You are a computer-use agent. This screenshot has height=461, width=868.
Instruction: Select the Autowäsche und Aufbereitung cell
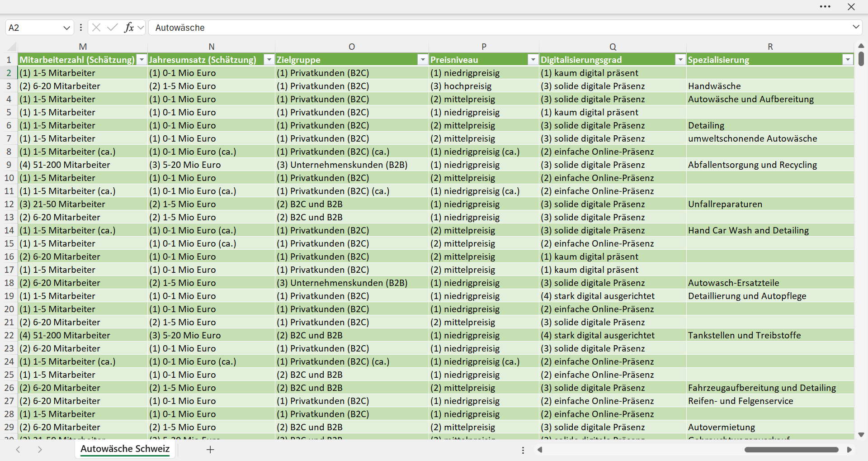(x=770, y=99)
